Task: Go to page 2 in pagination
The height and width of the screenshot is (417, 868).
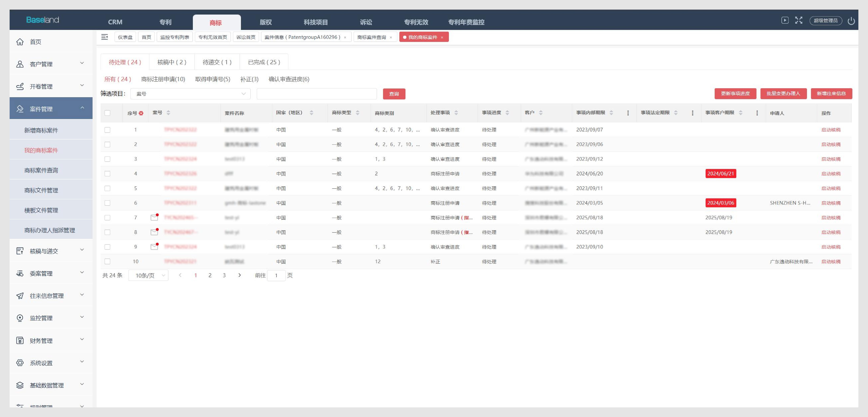Action: coord(210,275)
